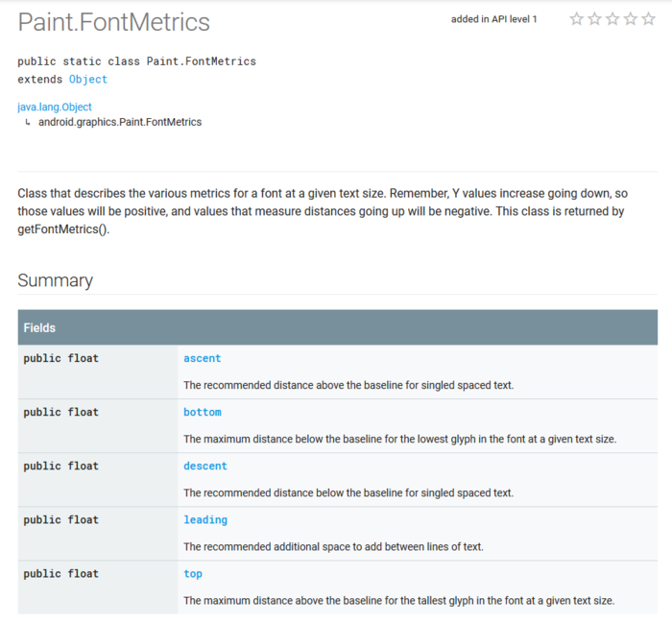Give a three-star rating

612,19
